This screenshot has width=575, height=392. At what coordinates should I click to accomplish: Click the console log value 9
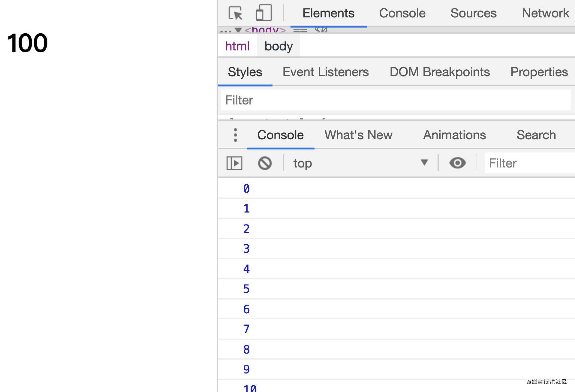[246, 369]
